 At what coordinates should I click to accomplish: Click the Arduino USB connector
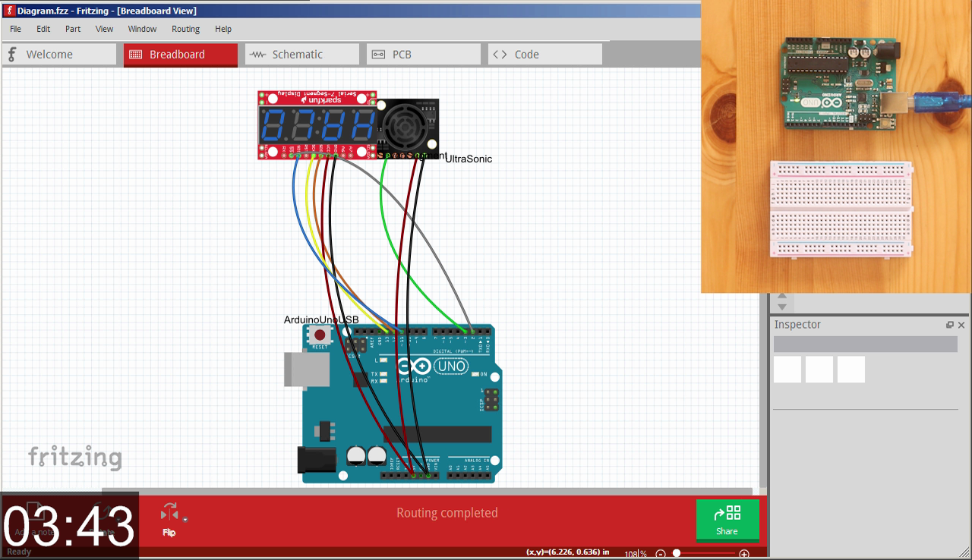tap(307, 370)
